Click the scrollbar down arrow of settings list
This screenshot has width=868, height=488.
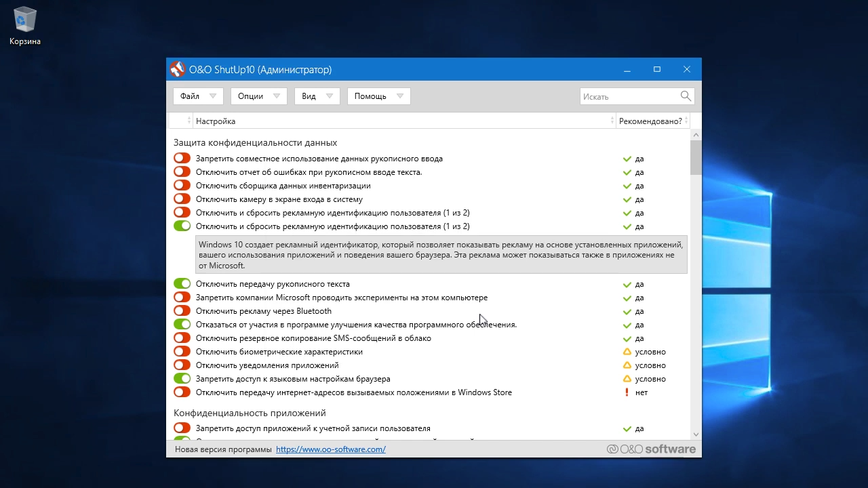click(x=696, y=434)
